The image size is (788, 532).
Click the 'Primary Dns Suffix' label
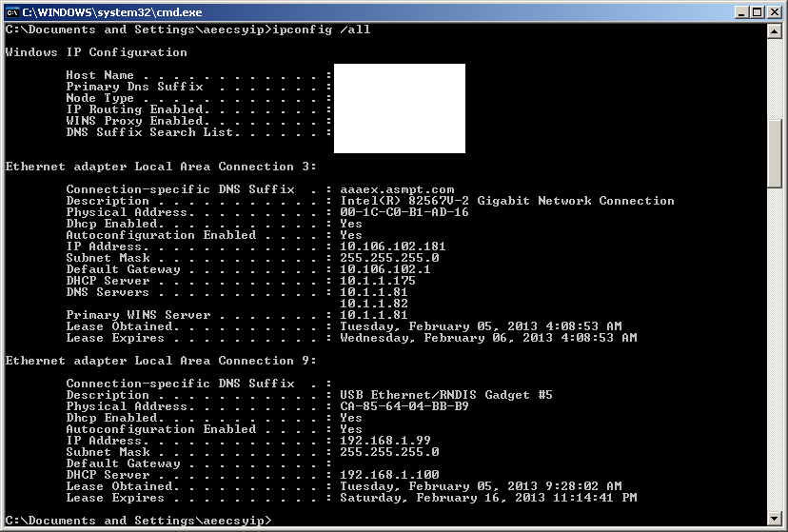(135, 87)
